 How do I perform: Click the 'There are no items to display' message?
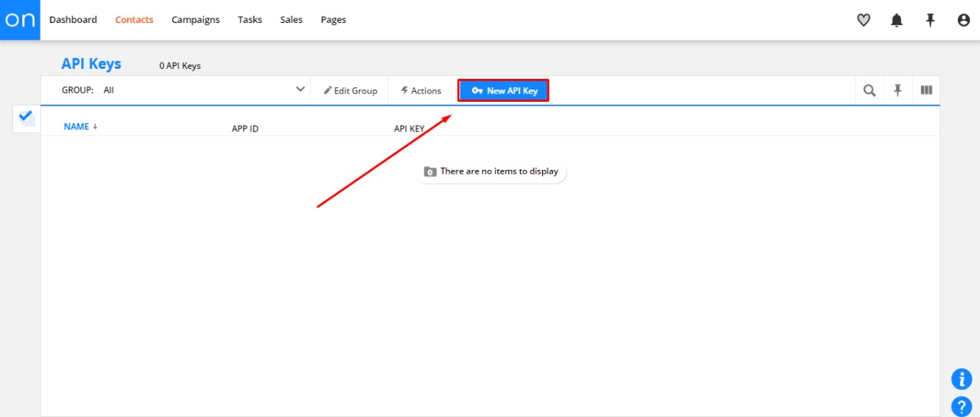[492, 171]
